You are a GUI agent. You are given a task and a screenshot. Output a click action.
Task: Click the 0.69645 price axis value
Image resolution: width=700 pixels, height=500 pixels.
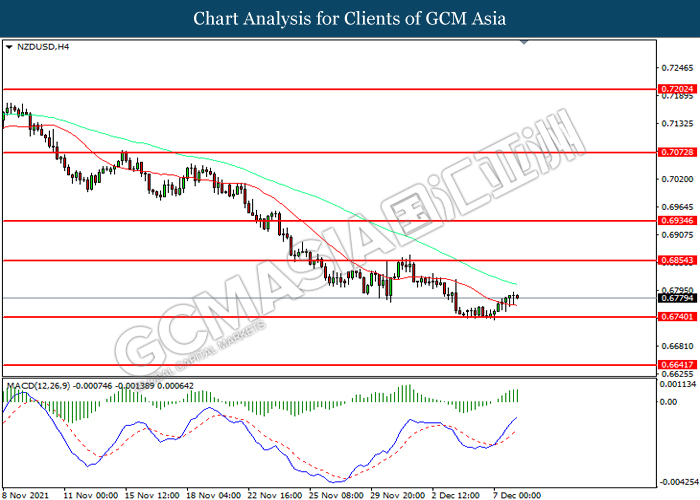tap(677, 207)
